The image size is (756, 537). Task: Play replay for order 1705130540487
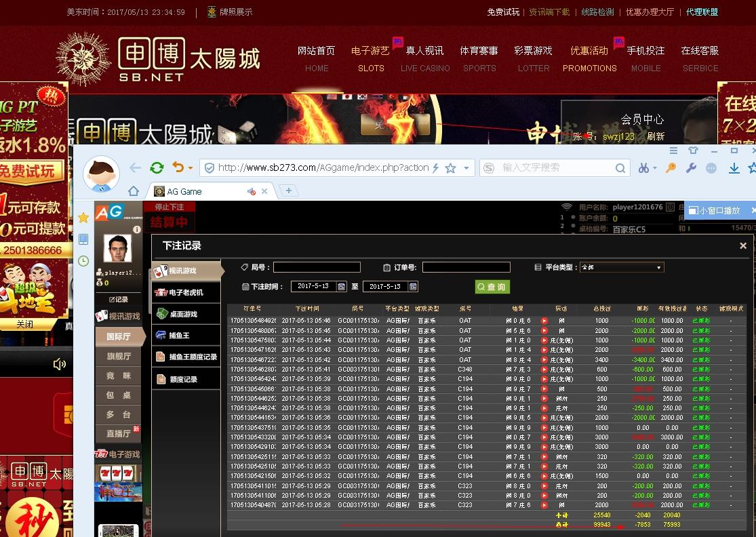pos(544,505)
